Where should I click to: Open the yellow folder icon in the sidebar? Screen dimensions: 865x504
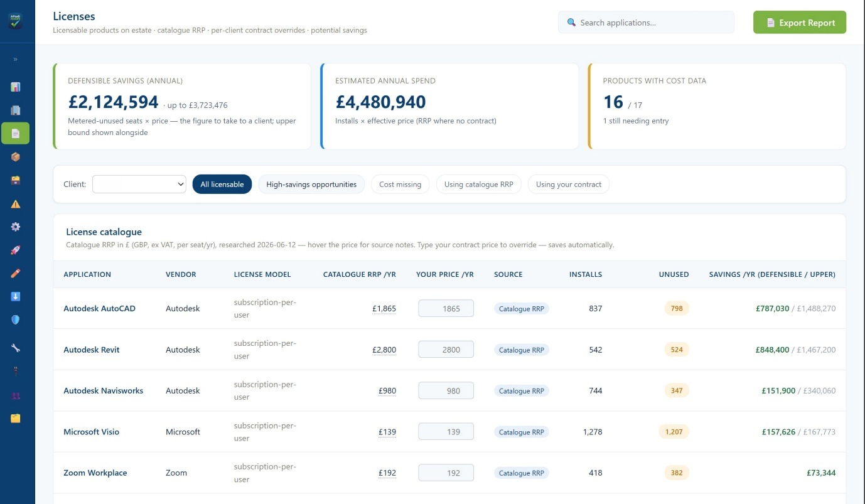coord(15,418)
